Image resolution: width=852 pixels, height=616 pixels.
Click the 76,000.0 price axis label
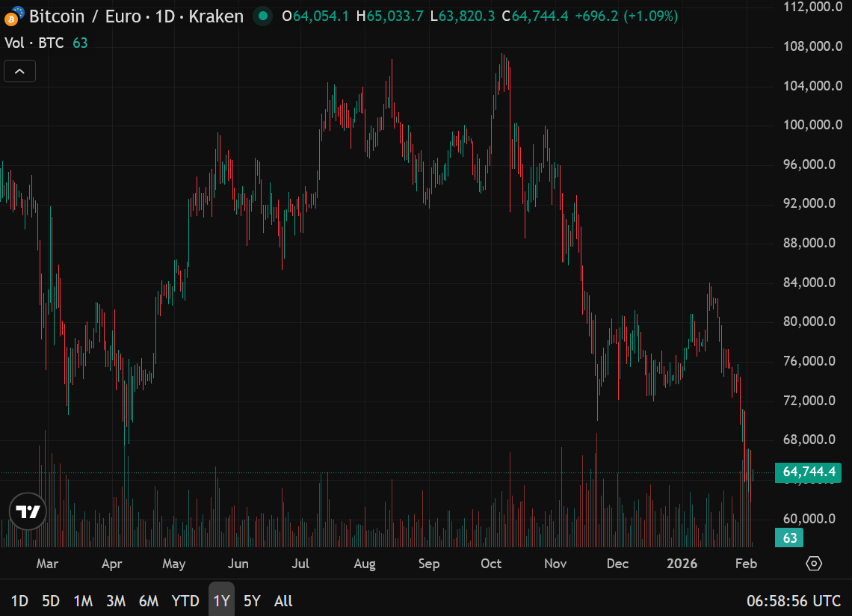point(809,361)
